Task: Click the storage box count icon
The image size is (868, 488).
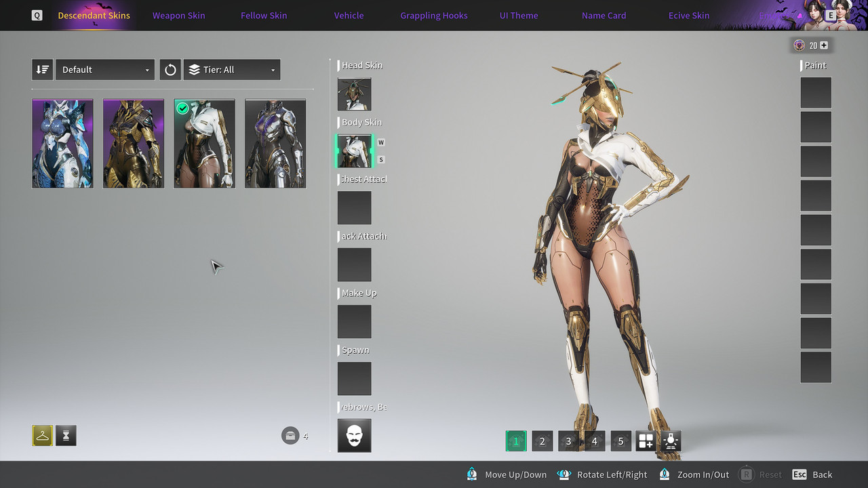Action: coord(290,436)
